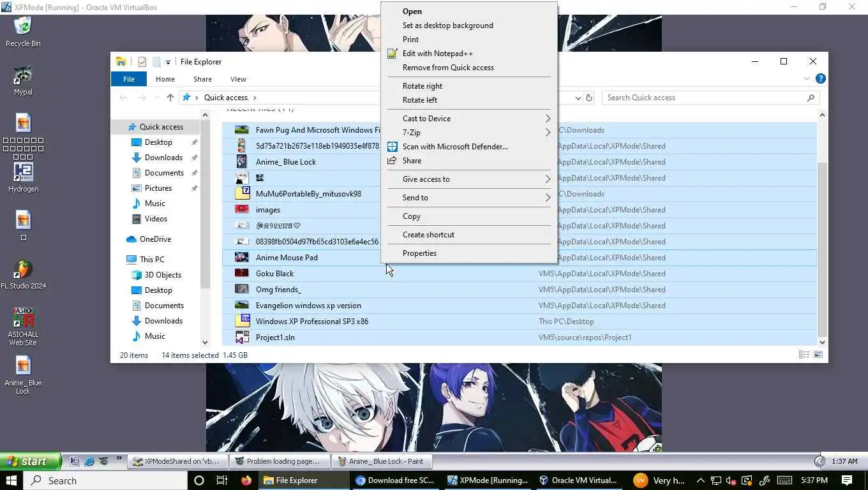Select Quick access in navigation pane
The image size is (868, 490).
click(156, 127)
